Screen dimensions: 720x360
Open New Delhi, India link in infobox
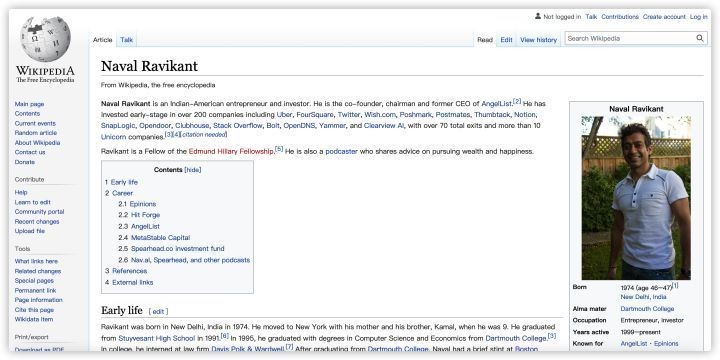tap(643, 297)
